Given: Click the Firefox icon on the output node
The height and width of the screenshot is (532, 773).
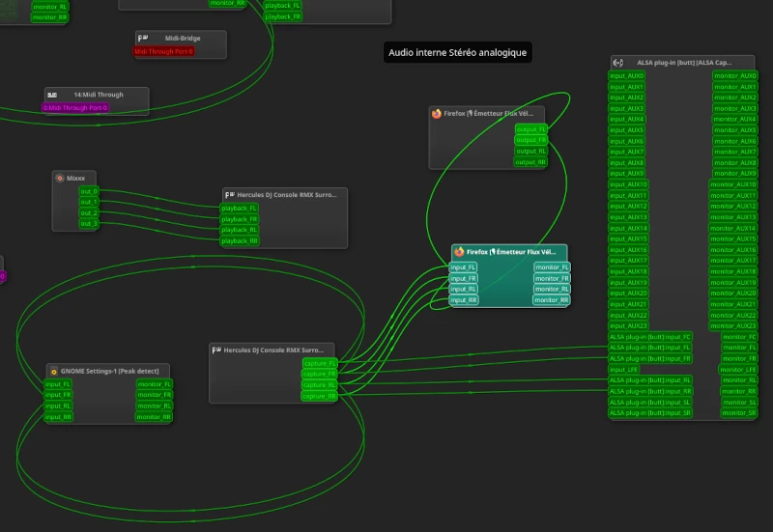Looking at the screenshot, I should [x=437, y=113].
